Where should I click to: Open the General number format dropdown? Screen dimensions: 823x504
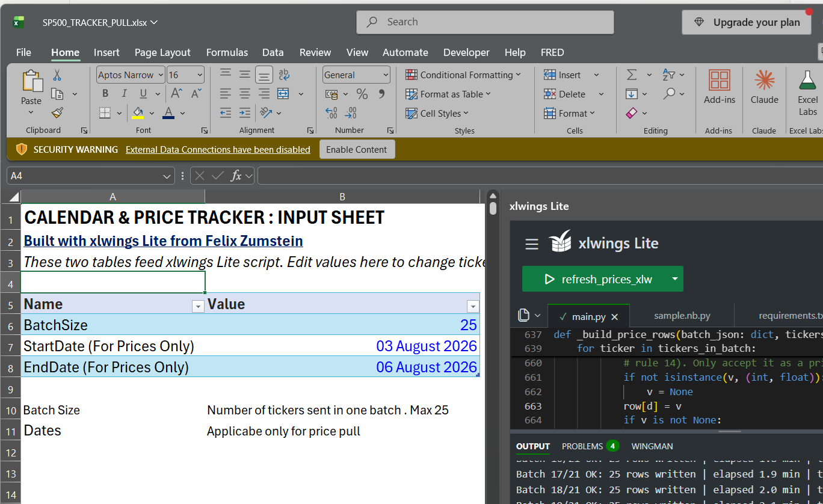[x=386, y=75]
